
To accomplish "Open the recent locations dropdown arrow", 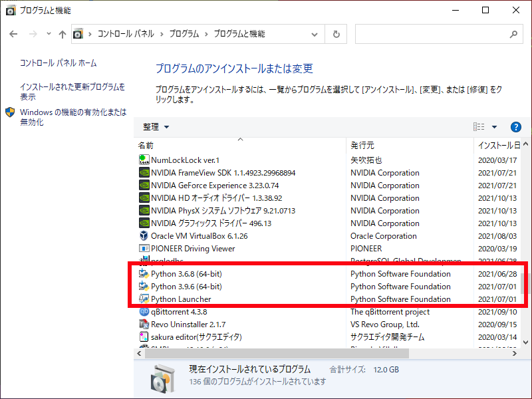I will 49,34.
